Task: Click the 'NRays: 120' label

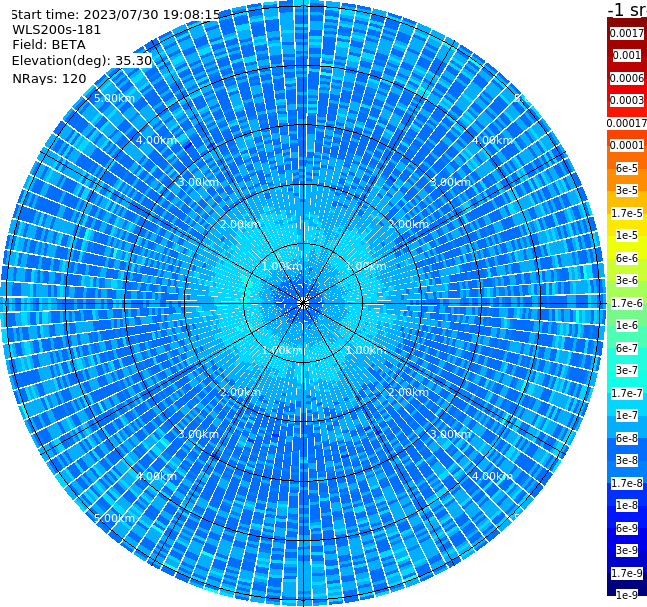Action: click(x=49, y=78)
